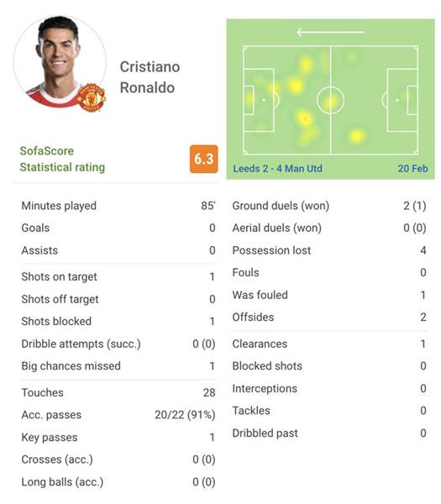Click the heatmap centre circle
The image size is (441, 504).
tap(330, 100)
